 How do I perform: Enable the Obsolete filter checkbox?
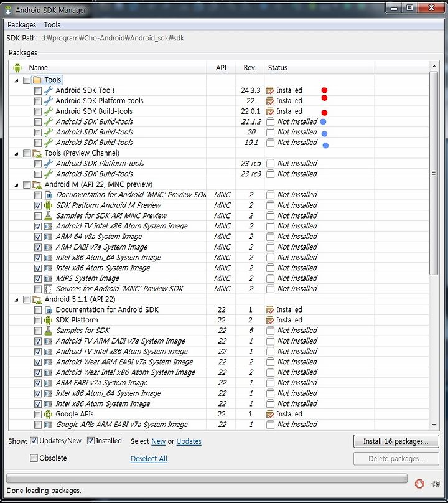click(34, 458)
